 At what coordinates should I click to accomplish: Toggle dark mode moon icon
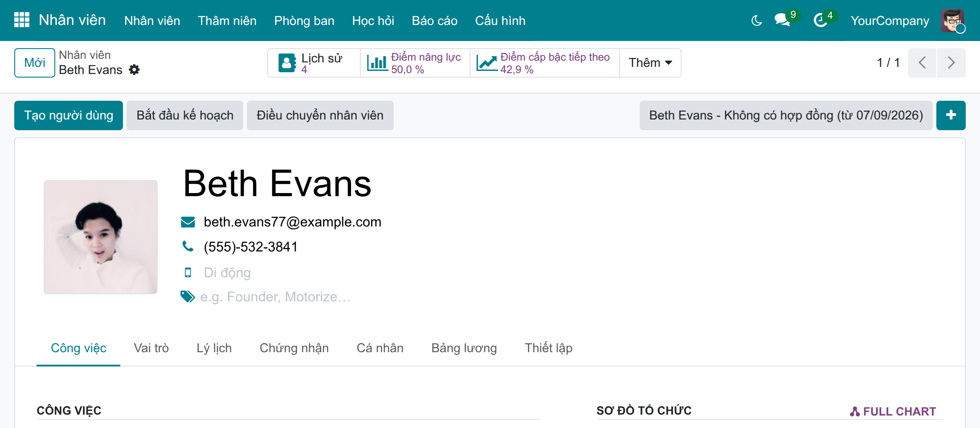tap(756, 21)
